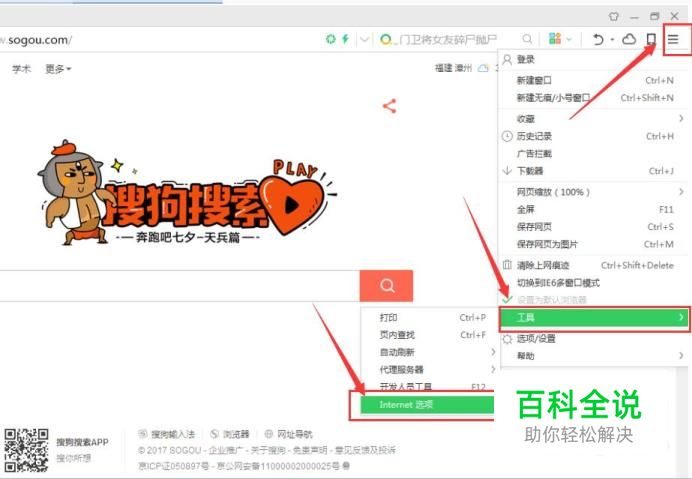
Task: Expand 代理服务器 submenu
Action: click(429, 369)
